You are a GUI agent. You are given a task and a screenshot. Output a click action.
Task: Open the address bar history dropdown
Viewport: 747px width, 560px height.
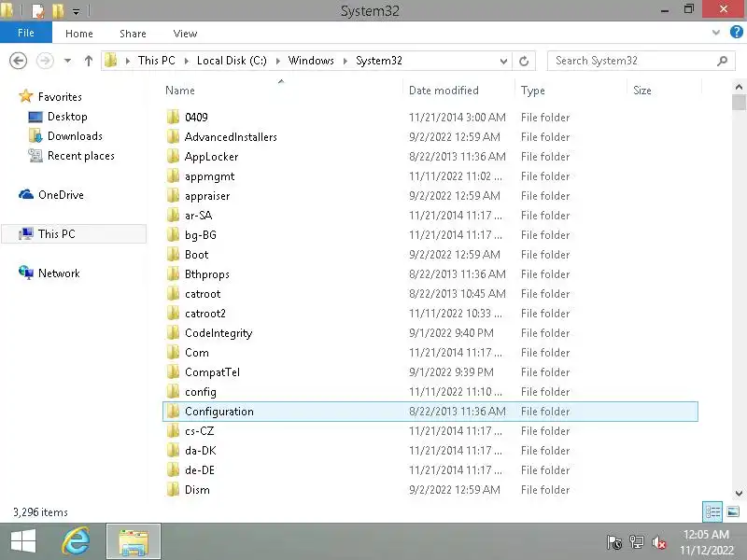[x=503, y=61]
